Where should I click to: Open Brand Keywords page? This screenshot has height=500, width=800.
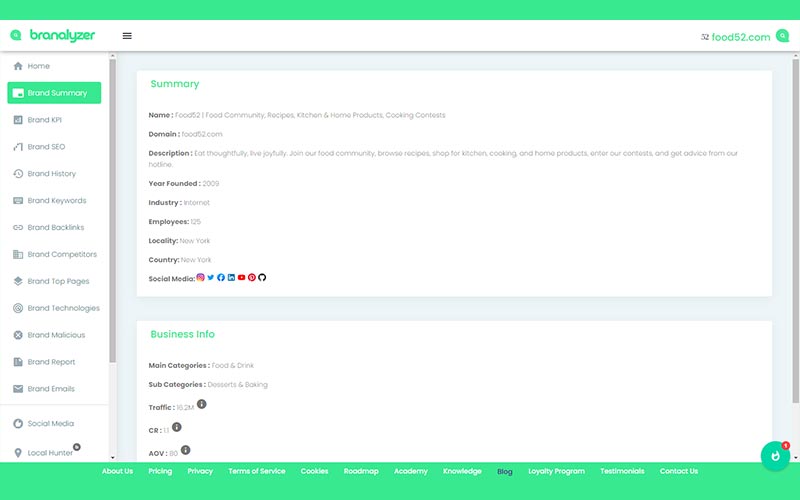[x=54, y=201]
